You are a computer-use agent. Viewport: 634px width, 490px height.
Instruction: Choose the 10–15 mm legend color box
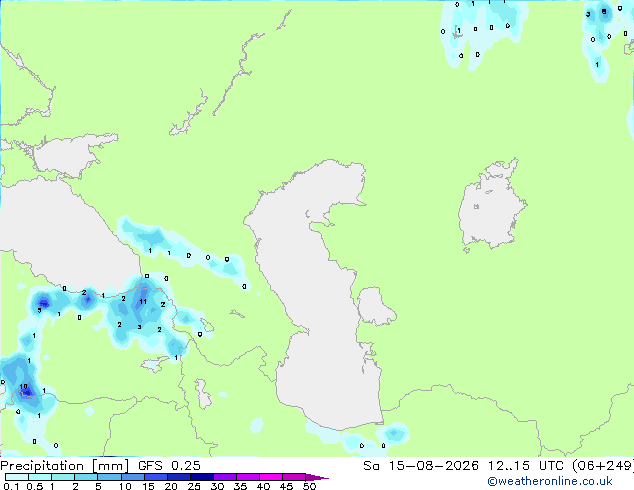(x=132, y=477)
